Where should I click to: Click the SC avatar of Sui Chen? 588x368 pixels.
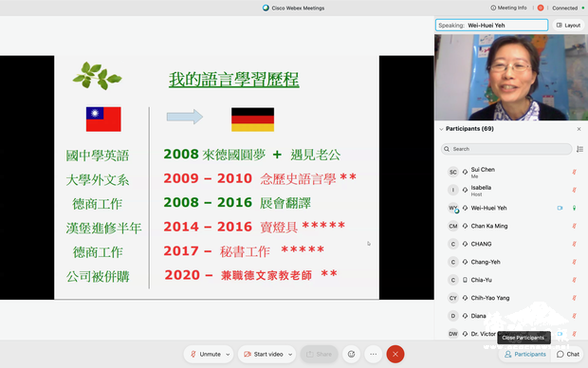(x=453, y=172)
